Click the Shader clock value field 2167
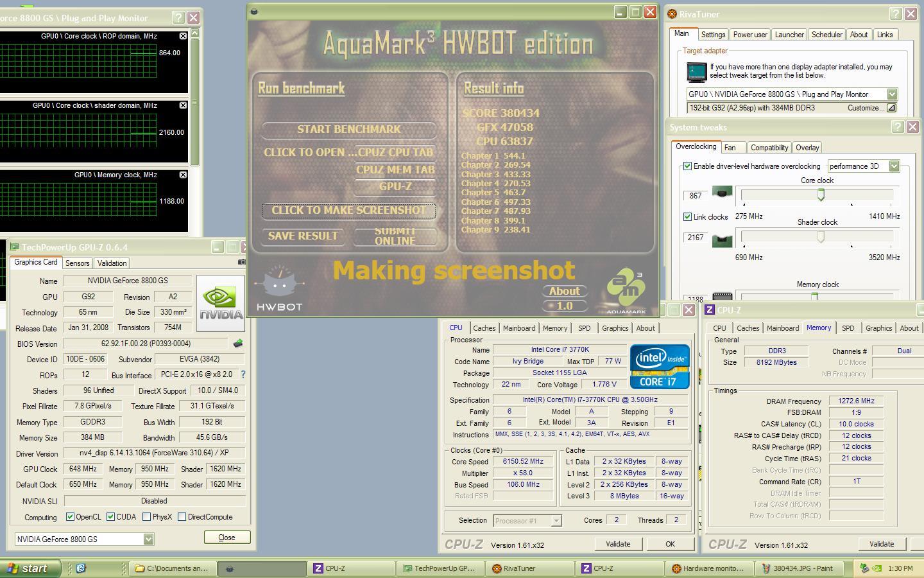 [x=696, y=238]
